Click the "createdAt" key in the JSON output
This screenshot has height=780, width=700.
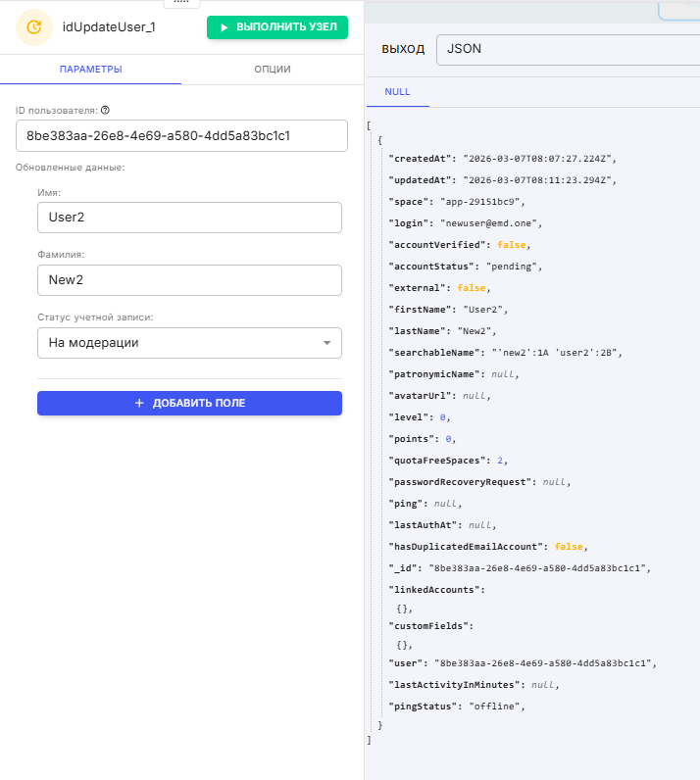[x=421, y=159]
